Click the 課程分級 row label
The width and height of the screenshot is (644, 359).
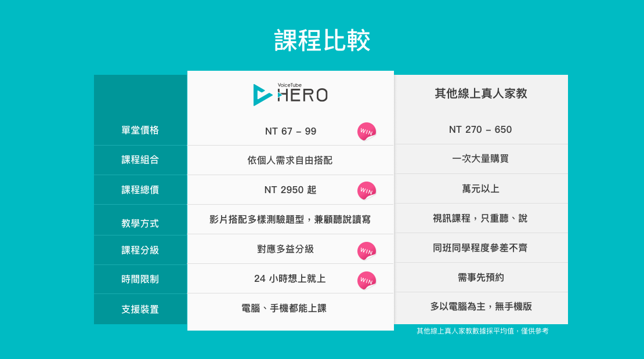140,250
